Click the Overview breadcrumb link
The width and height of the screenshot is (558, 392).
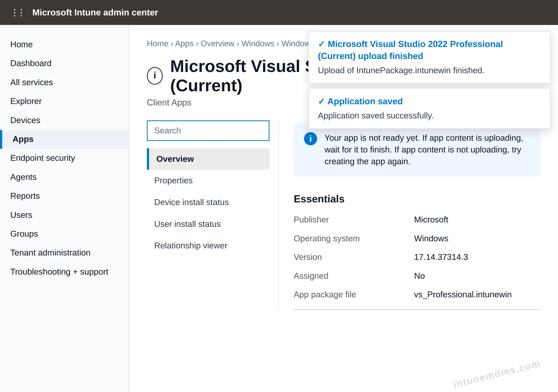(x=218, y=44)
